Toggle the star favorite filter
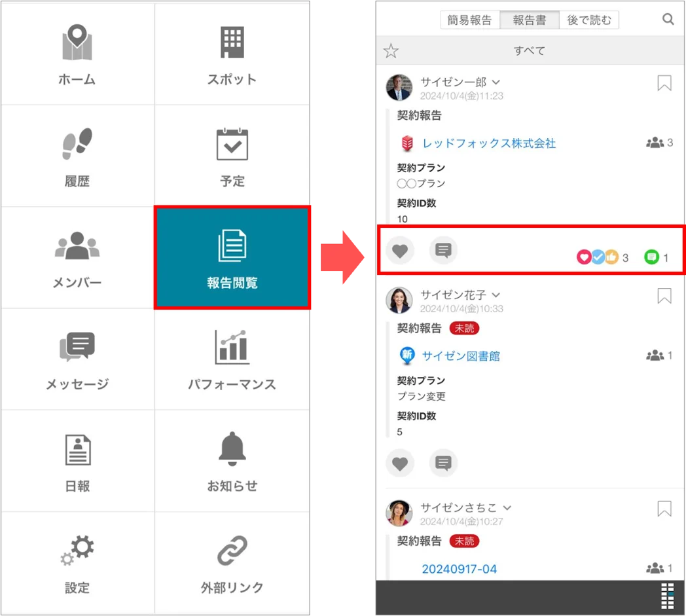 391,51
